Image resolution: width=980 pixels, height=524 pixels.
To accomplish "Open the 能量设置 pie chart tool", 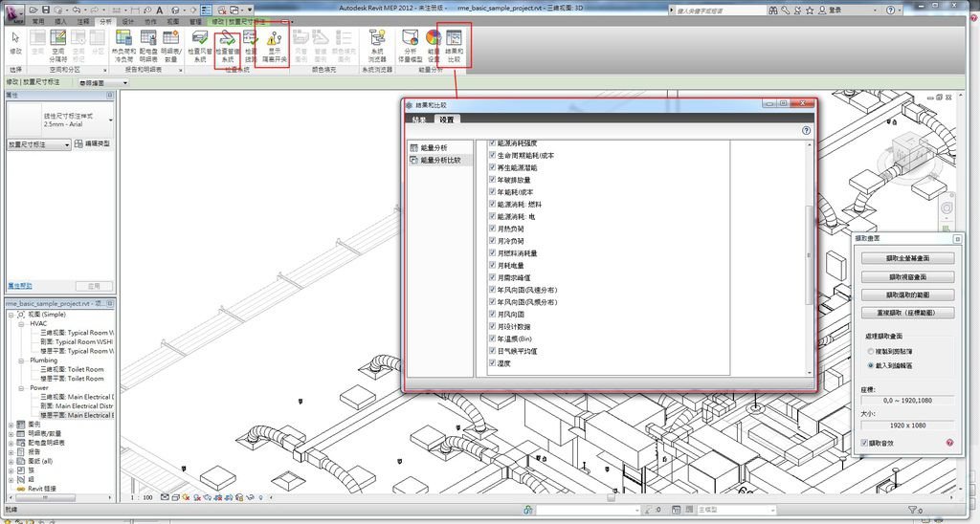I will 434,46.
